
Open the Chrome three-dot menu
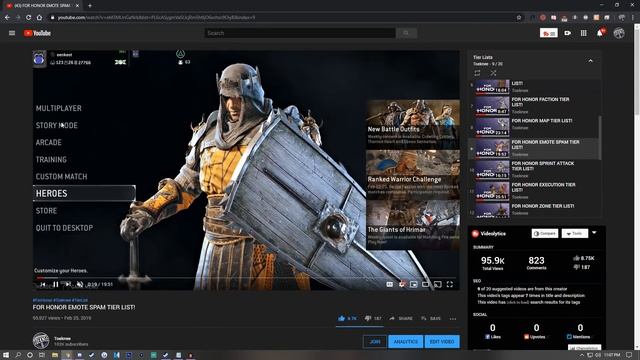pyautogui.click(x=633, y=18)
